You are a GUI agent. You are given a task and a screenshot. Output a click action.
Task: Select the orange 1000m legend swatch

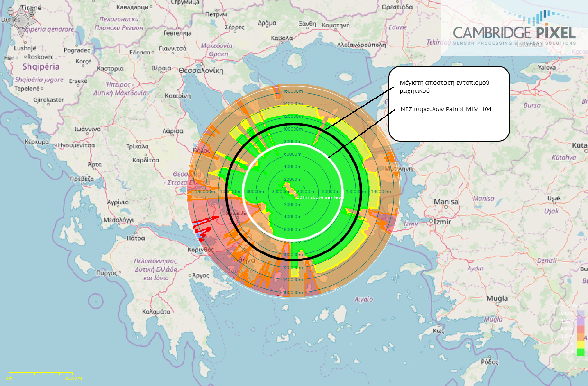click(x=580, y=337)
